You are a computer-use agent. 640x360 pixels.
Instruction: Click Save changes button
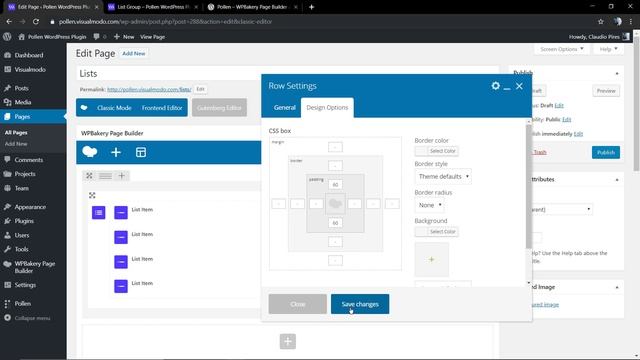tap(360, 304)
